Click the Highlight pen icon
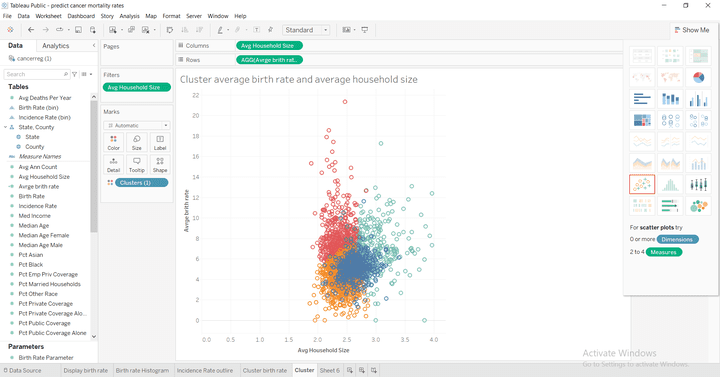 click(220, 30)
